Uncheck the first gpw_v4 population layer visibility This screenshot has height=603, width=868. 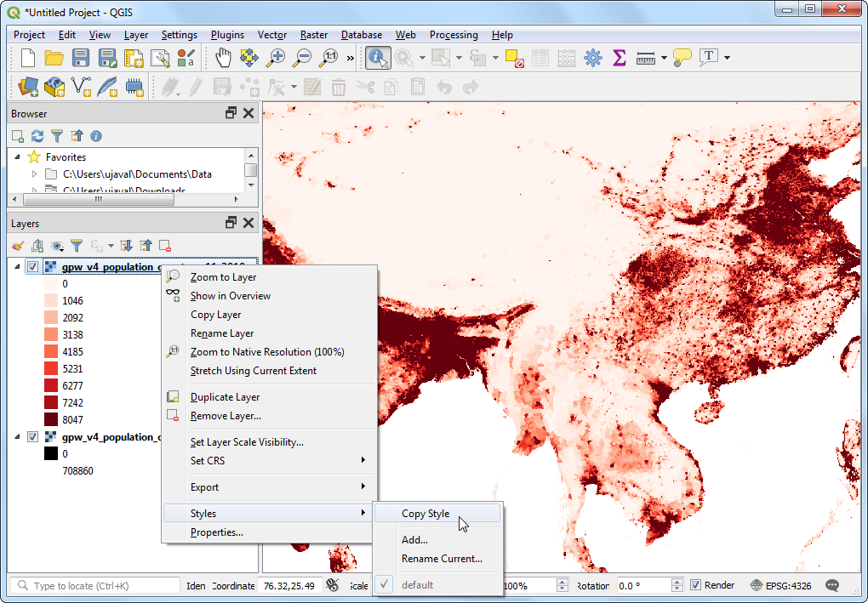[33, 267]
